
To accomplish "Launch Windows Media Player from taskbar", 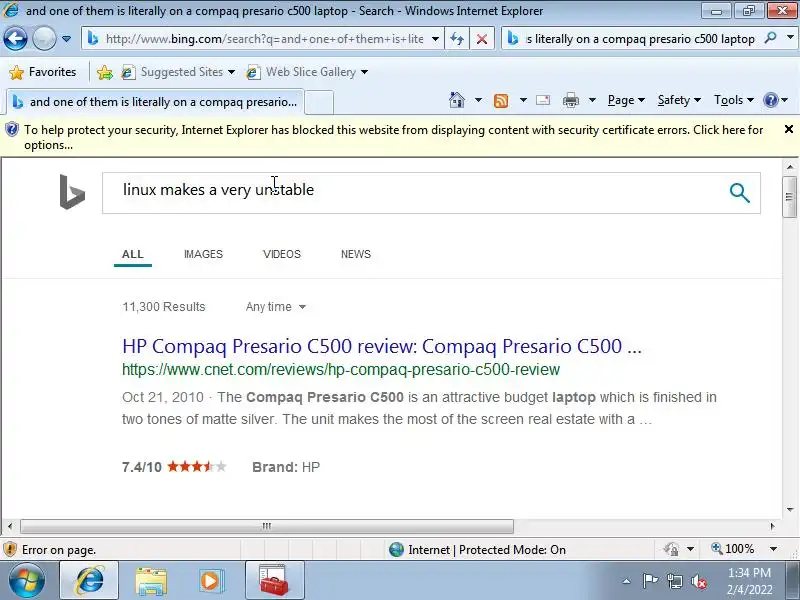I will tap(211, 581).
